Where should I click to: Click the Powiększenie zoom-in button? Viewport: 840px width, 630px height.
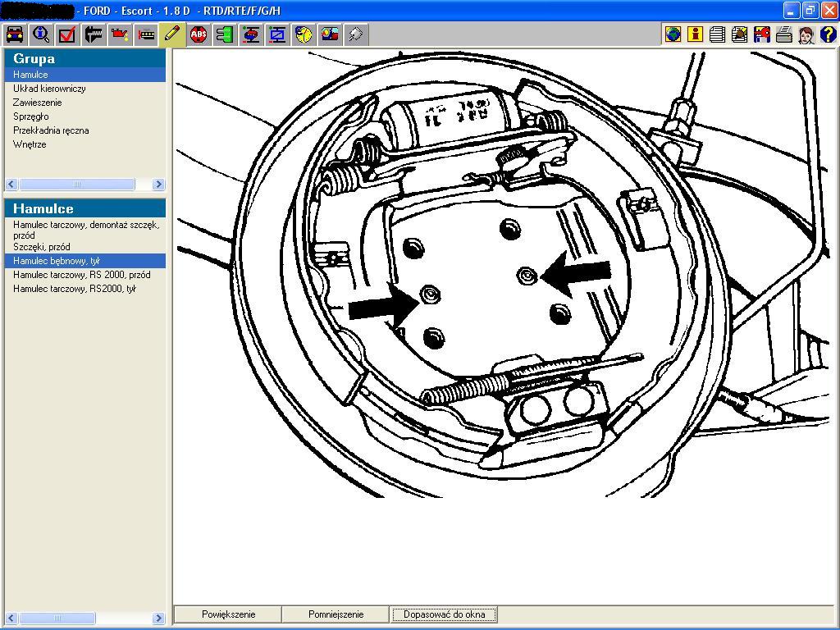228,614
